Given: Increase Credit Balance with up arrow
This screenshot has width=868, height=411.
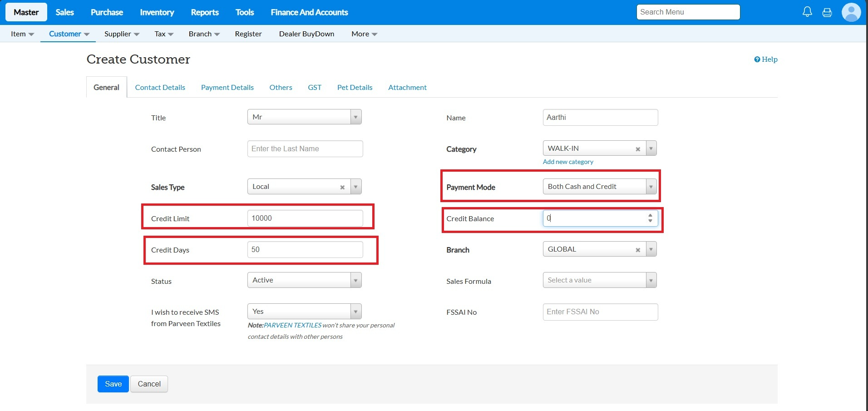Looking at the screenshot, I should (650, 215).
